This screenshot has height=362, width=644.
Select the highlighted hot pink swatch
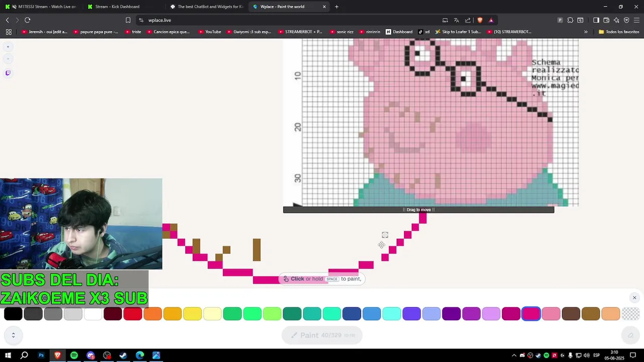(x=531, y=314)
